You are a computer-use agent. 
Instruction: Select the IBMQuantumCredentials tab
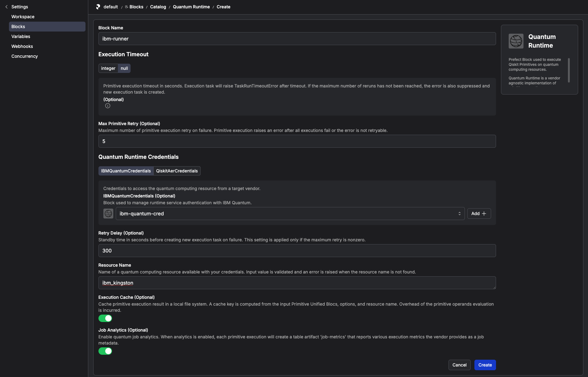coord(126,171)
